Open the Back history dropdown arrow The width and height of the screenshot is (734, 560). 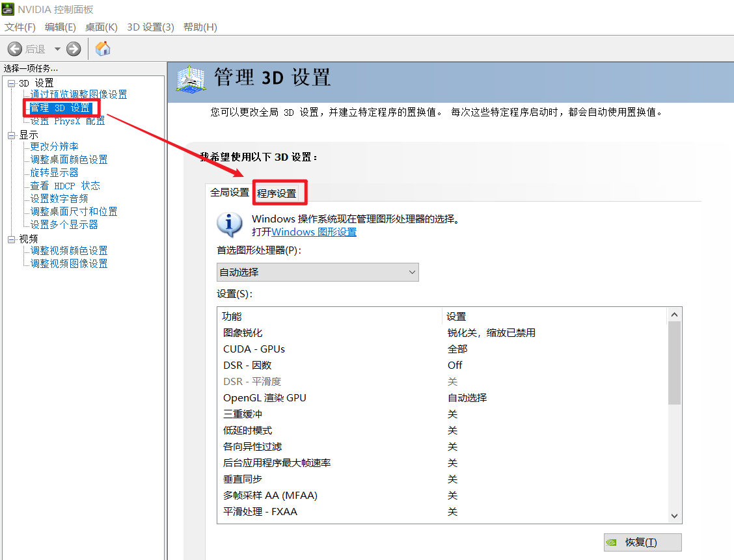[x=57, y=49]
